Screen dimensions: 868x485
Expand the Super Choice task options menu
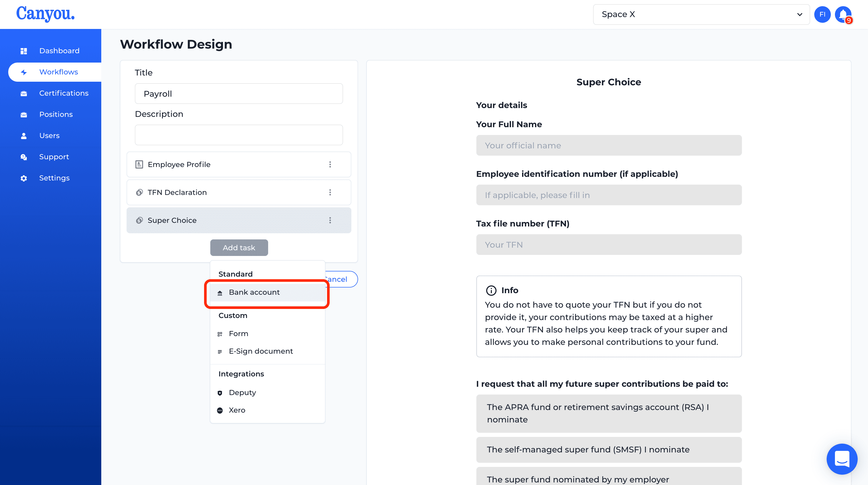click(330, 220)
